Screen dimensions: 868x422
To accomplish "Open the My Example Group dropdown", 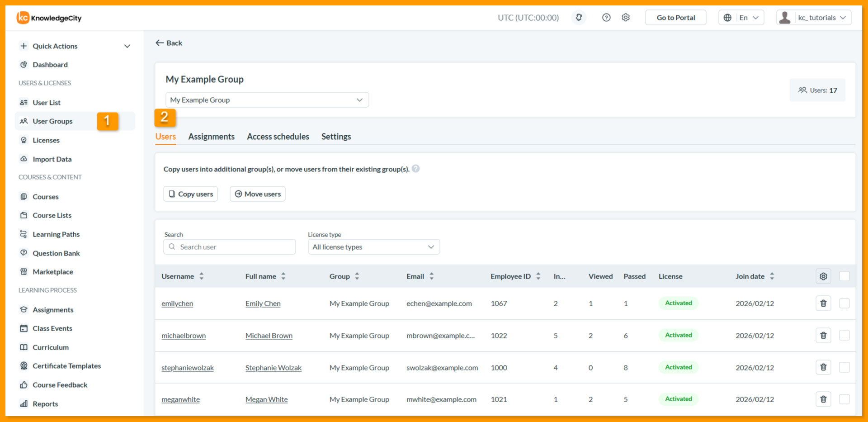I will [267, 100].
